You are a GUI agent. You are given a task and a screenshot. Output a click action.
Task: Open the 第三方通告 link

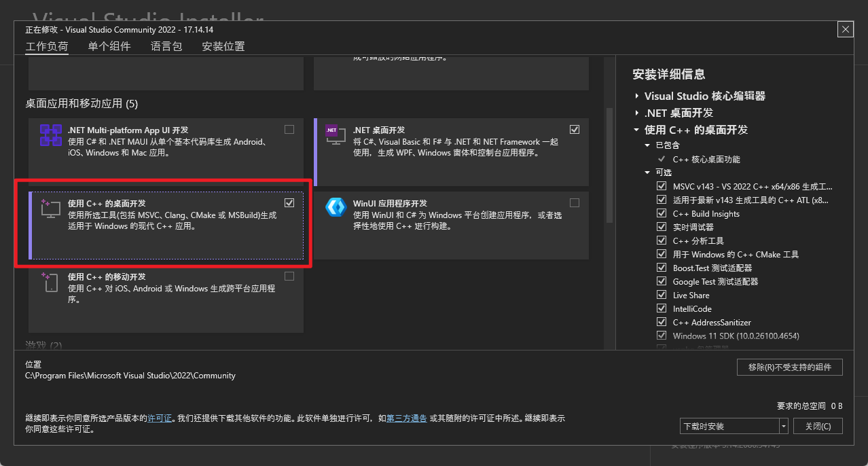[407, 418]
